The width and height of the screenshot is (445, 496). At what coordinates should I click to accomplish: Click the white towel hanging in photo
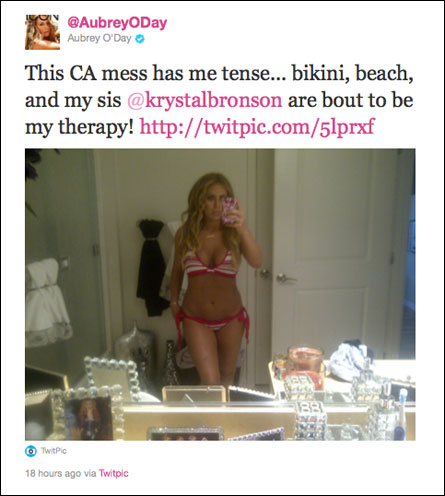[47, 302]
